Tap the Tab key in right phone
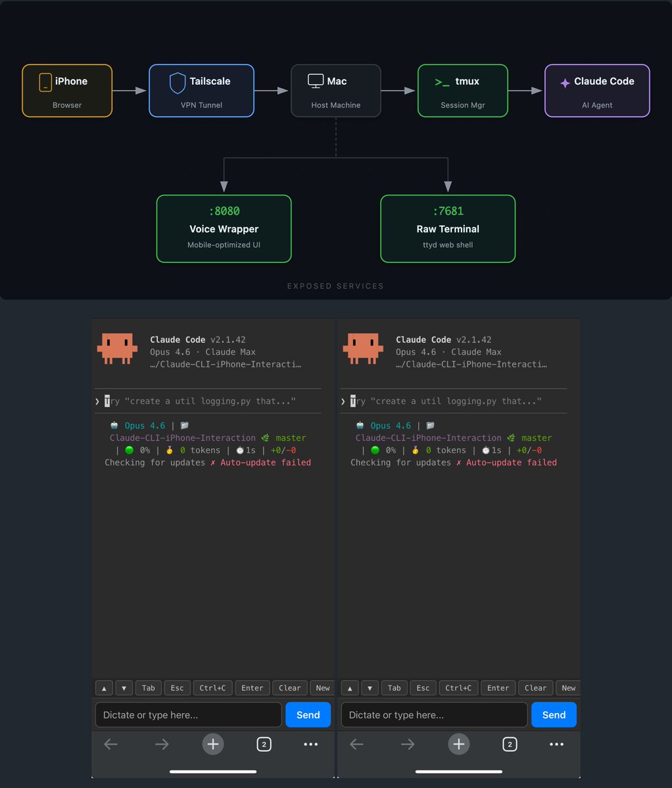 point(394,688)
